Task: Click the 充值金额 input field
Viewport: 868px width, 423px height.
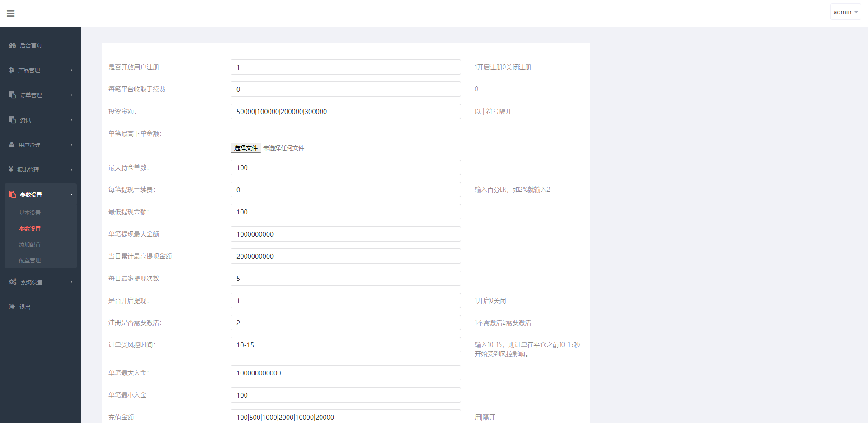Action: 346,417
